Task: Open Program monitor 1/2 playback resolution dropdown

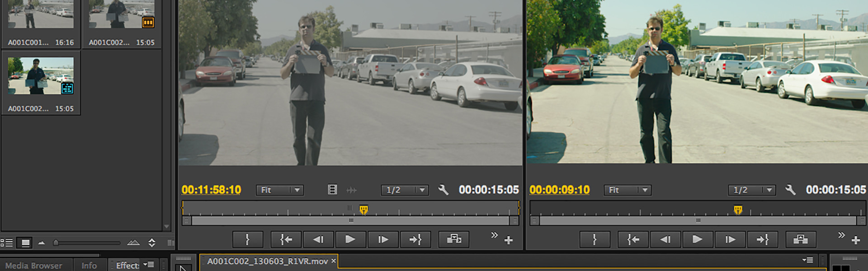Action: (752, 190)
